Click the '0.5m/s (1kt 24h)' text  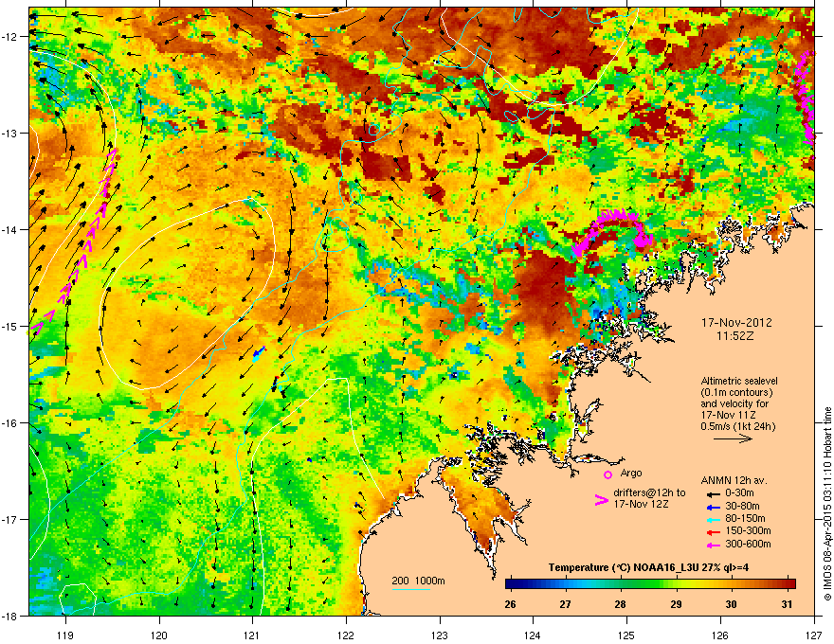tap(737, 426)
